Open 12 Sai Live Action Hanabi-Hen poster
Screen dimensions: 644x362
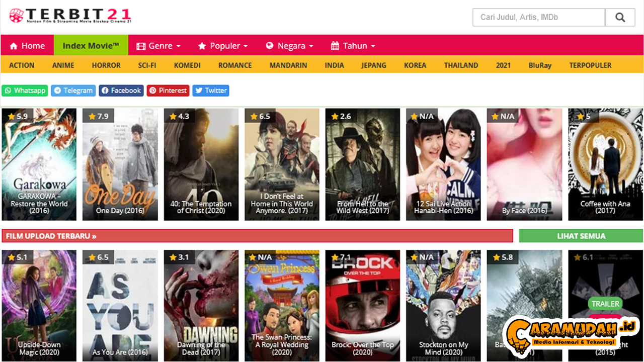[x=444, y=164]
